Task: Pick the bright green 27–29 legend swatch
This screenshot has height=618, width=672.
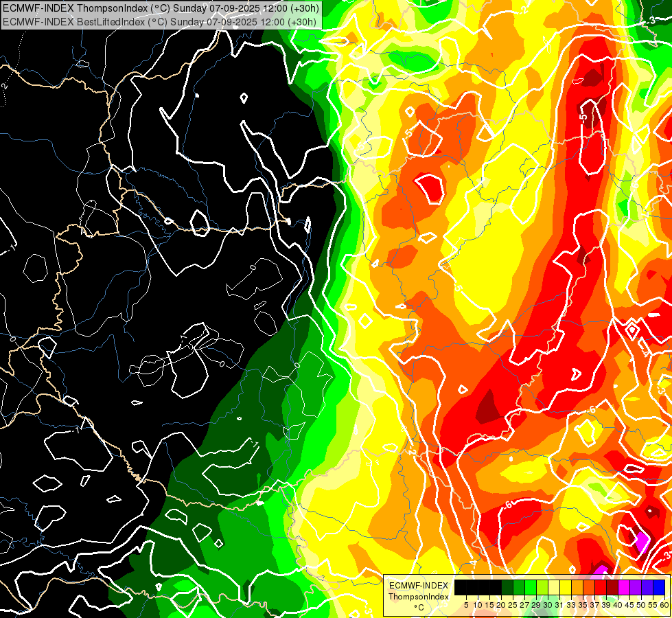Action: point(531,587)
